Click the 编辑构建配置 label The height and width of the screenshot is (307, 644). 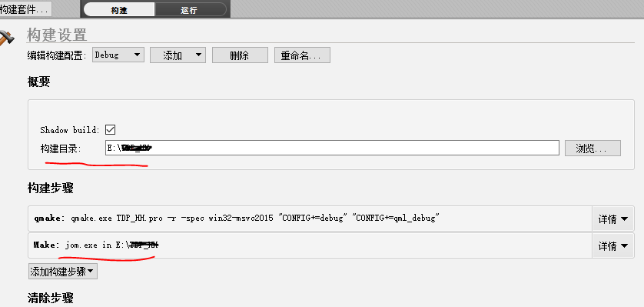[57, 55]
